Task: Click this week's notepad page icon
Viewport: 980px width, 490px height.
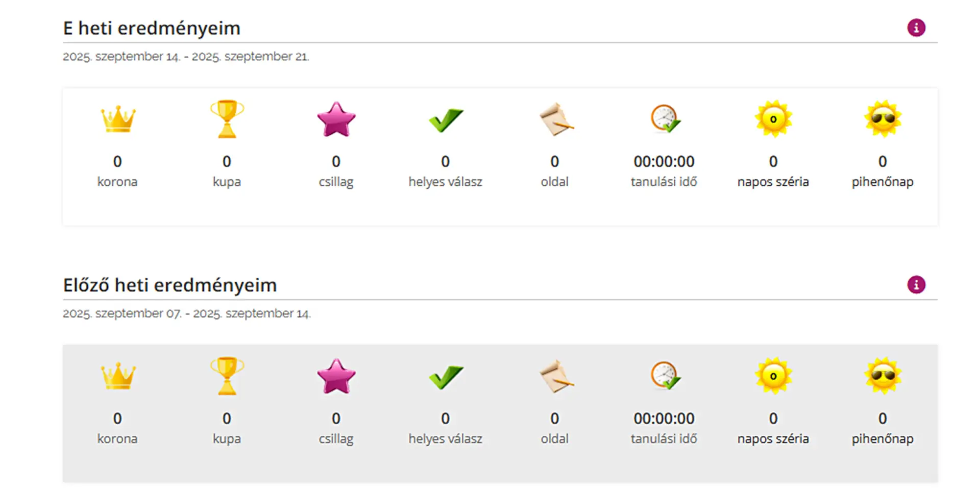Action: click(556, 119)
